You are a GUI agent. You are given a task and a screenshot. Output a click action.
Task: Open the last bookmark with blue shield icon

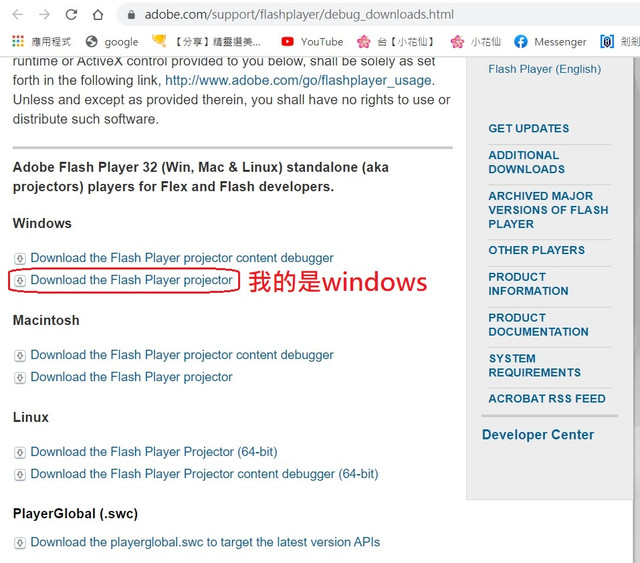tap(619, 42)
